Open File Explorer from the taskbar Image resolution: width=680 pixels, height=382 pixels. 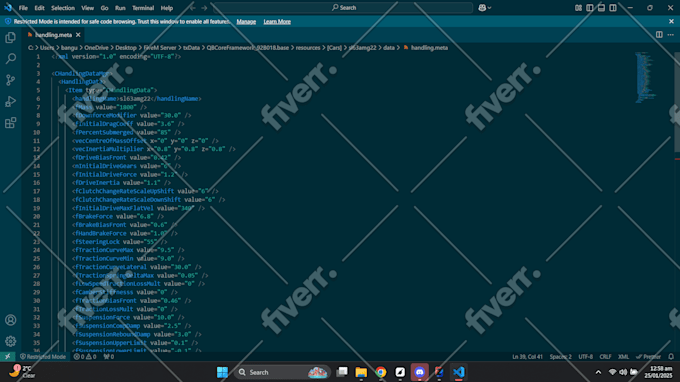click(361, 372)
